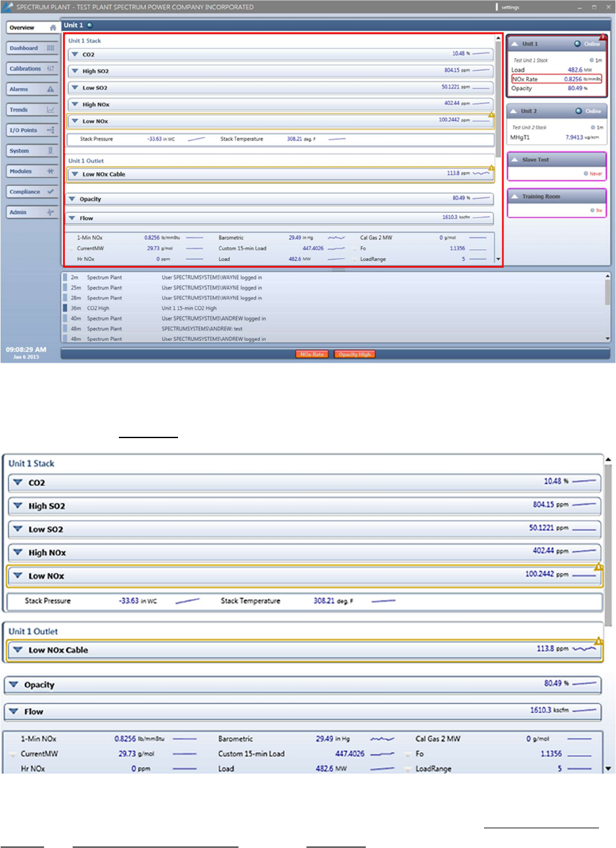Expand High NOx in the enlarged view
616x848 pixels.
(x=18, y=552)
